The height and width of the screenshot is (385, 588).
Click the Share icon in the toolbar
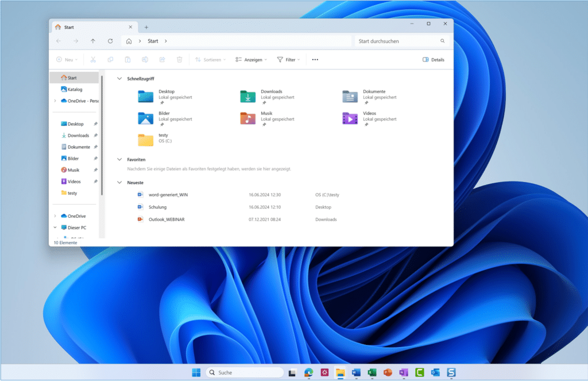pyautogui.click(x=162, y=60)
